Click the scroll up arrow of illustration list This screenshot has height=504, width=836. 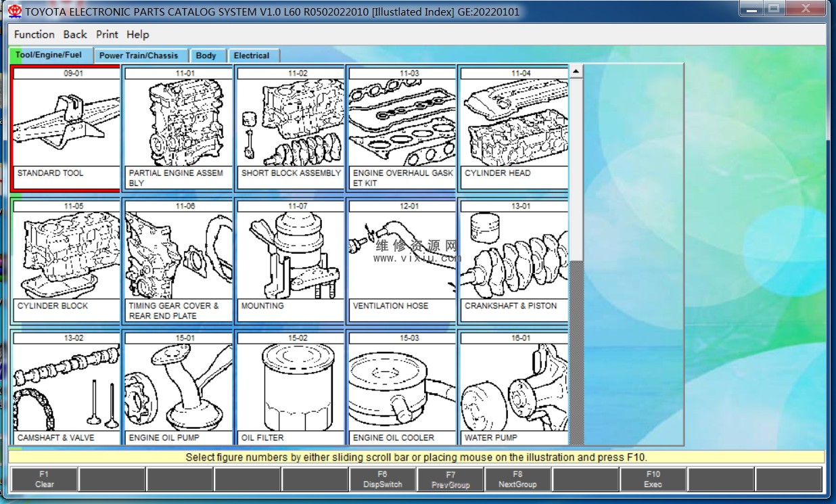[x=576, y=72]
